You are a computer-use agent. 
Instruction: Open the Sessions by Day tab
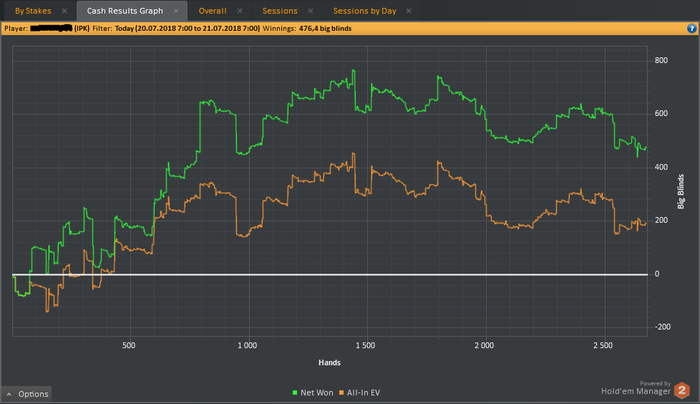click(x=365, y=11)
